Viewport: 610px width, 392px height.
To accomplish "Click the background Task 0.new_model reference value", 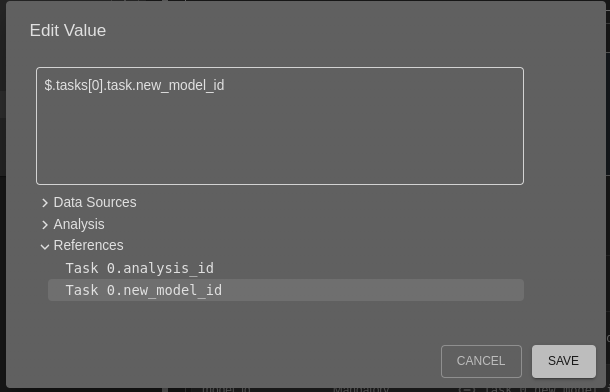I will click(x=538, y=389).
